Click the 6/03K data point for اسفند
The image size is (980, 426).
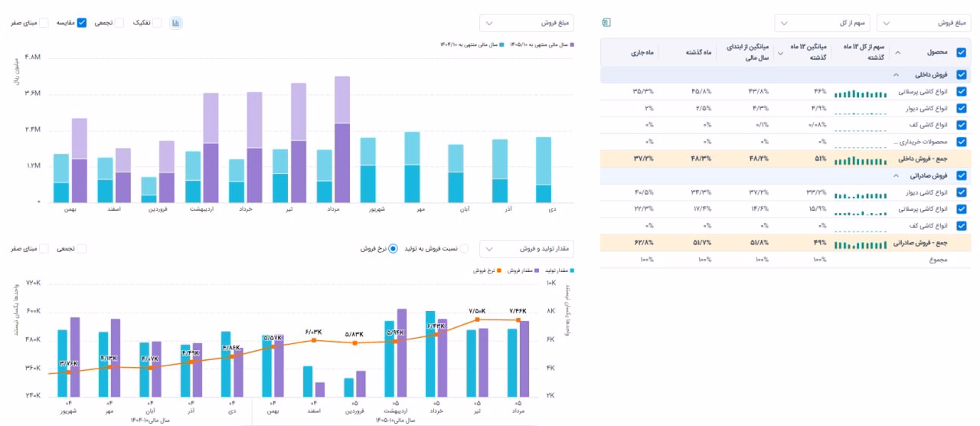[x=313, y=340]
